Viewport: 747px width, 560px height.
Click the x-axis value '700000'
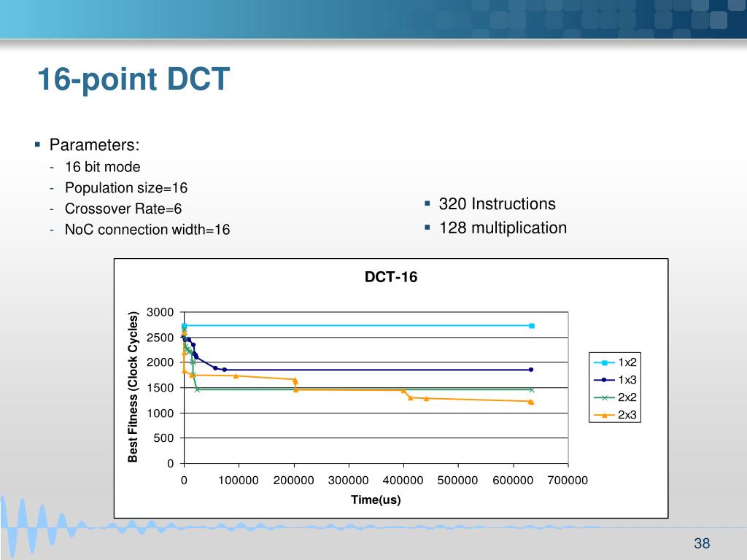tap(568, 481)
